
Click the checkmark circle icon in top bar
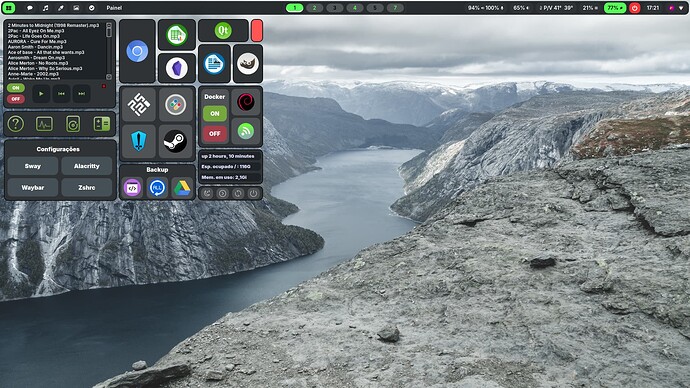pos(92,8)
